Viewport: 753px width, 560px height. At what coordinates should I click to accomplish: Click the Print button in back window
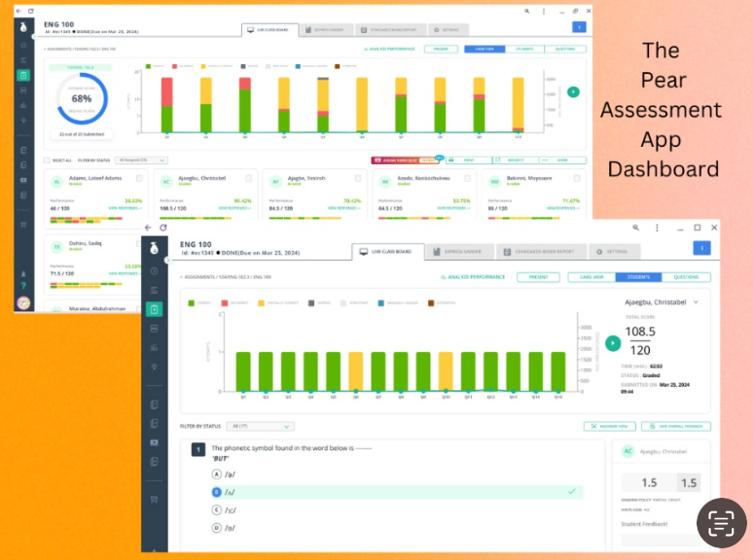[469, 160]
